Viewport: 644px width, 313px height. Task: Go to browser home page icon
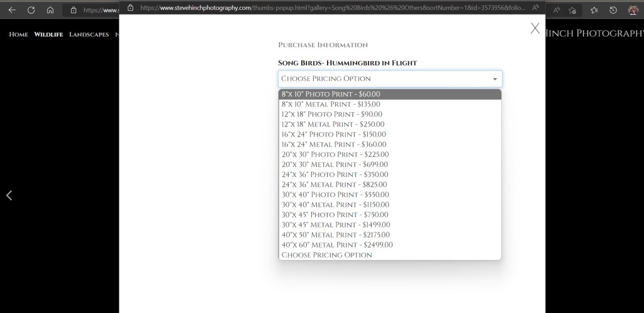coord(50,10)
